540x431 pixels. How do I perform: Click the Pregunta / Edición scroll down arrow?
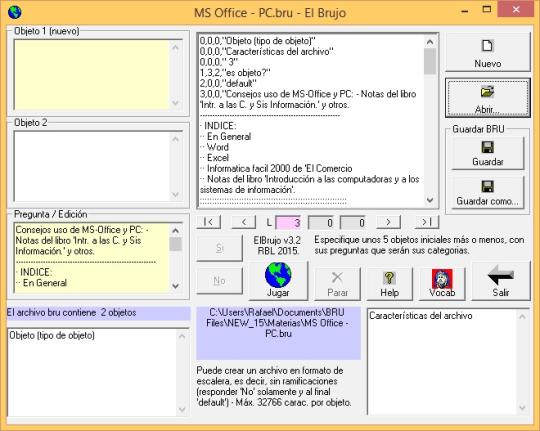point(175,286)
